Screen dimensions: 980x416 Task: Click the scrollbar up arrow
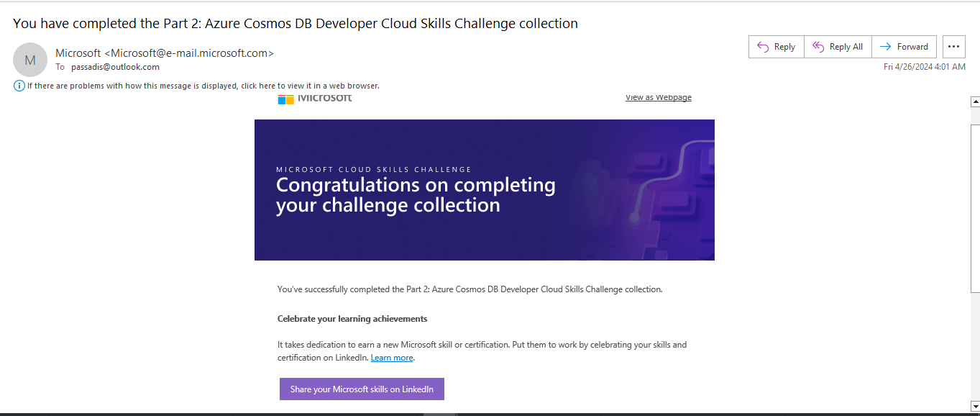[x=975, y=101]
